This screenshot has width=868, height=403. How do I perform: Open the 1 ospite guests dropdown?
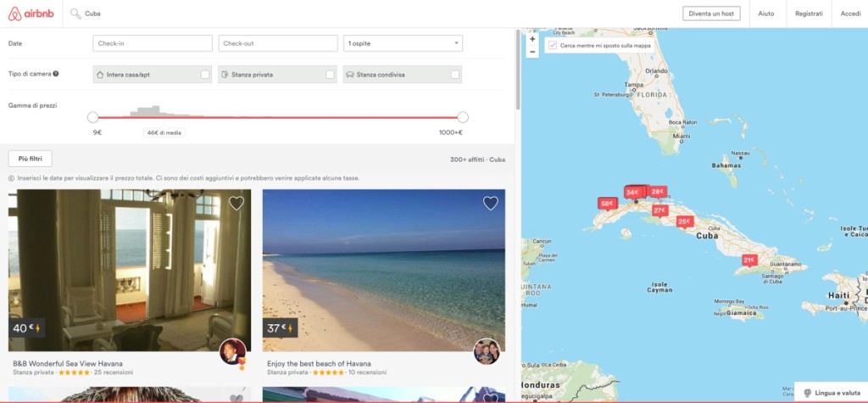pos(403,43)
